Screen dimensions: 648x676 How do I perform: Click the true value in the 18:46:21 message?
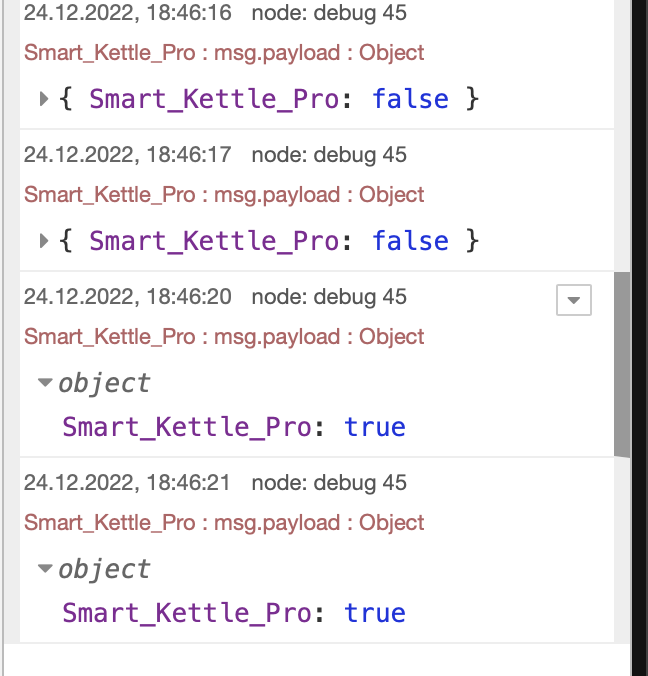pos(375,613)
